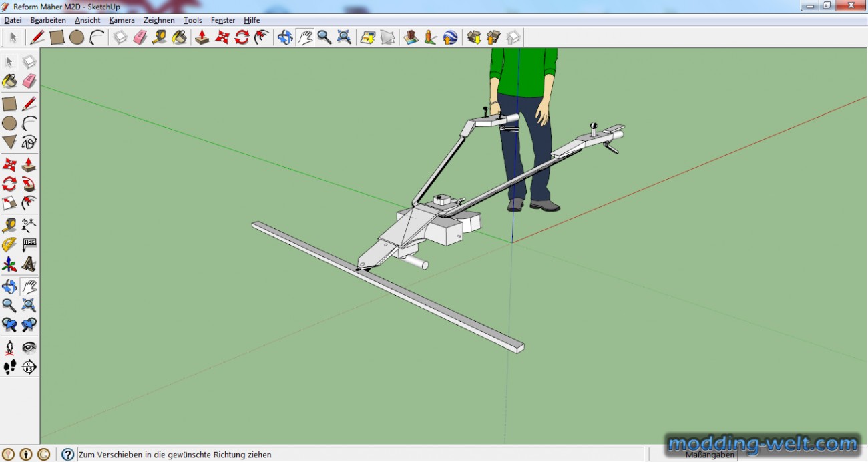The image size is (868, 462).
Task: Open the Datei menu
Action: tap(13, 20)
